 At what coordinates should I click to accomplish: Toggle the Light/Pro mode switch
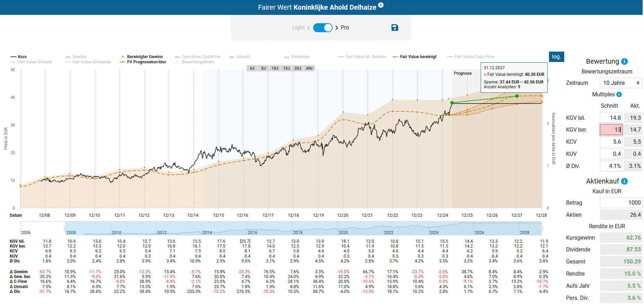point(323,28)
